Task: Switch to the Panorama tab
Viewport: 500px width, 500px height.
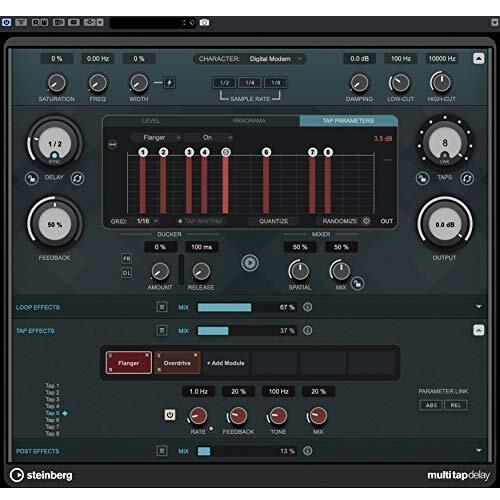Action: (249, 121)
